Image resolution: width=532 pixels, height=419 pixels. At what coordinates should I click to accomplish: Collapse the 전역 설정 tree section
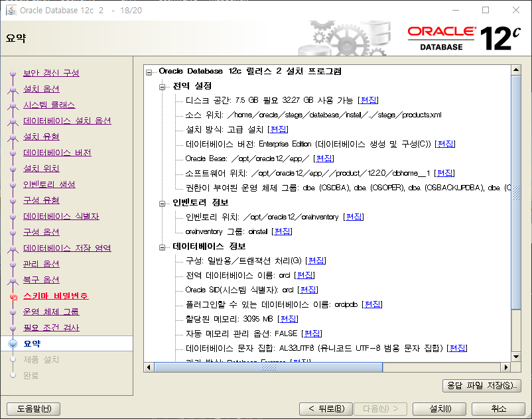(x=162, y=87)
